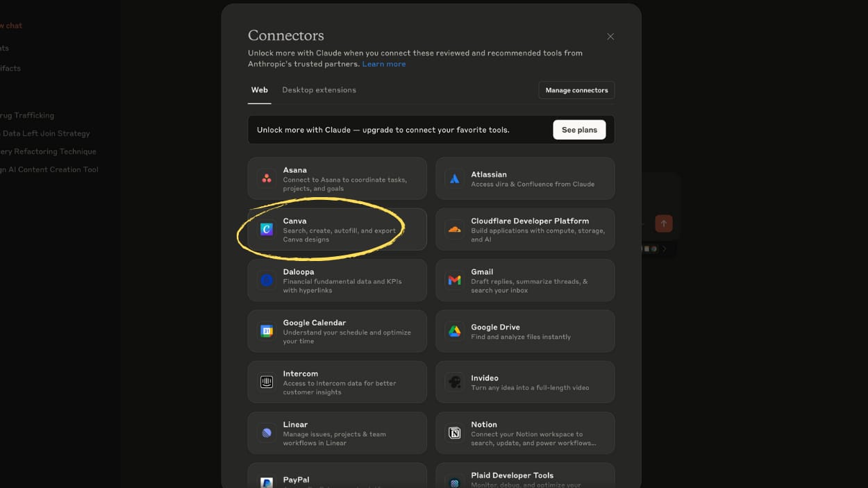Select the Web tab
Viewport: 868px width, 488px height.
259,90
